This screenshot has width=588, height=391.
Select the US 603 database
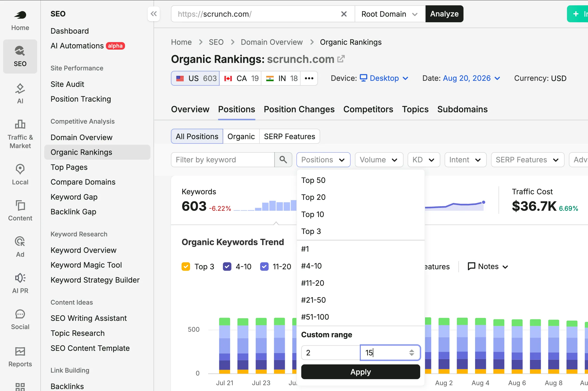click(x=195, y=78)
